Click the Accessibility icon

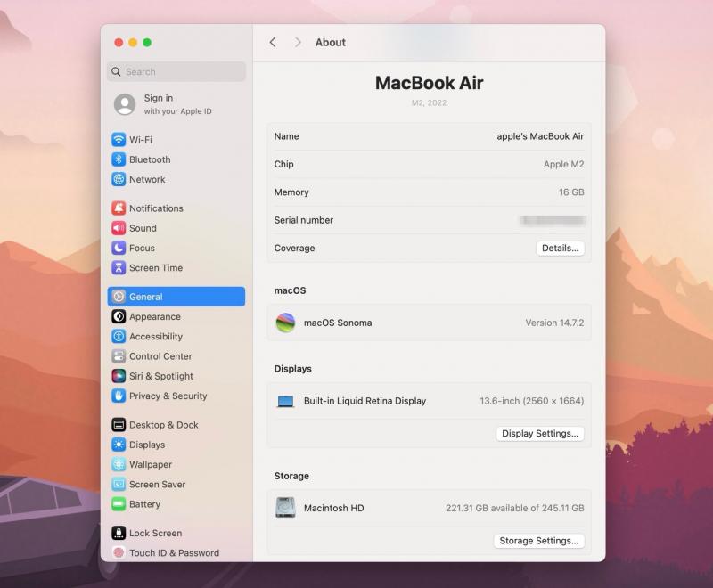click(119, 336)
